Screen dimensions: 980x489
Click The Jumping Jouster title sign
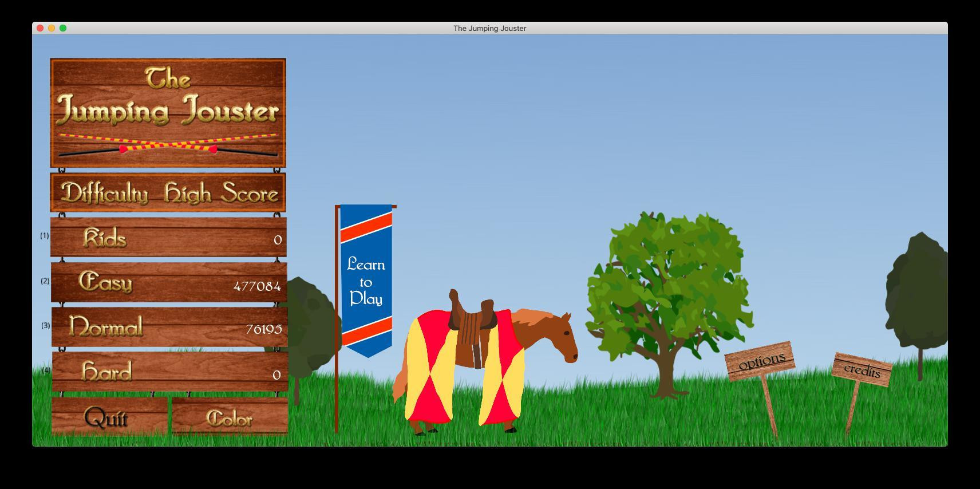pos(168,113)
